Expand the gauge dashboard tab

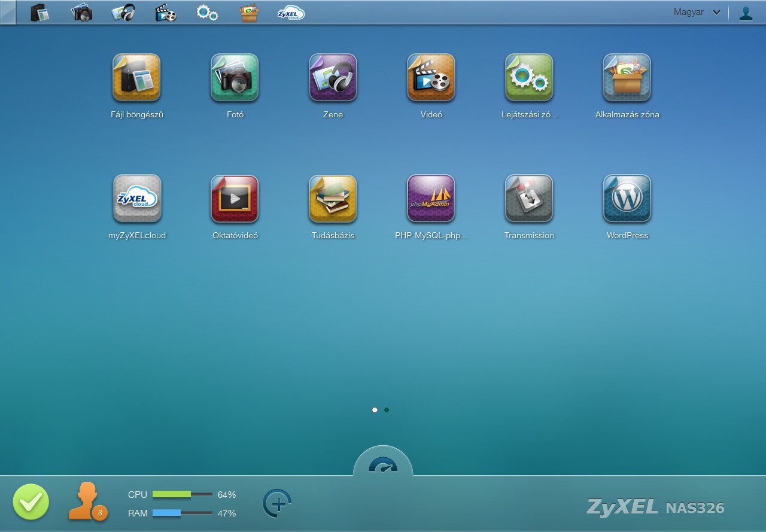(x=383, y=462)
